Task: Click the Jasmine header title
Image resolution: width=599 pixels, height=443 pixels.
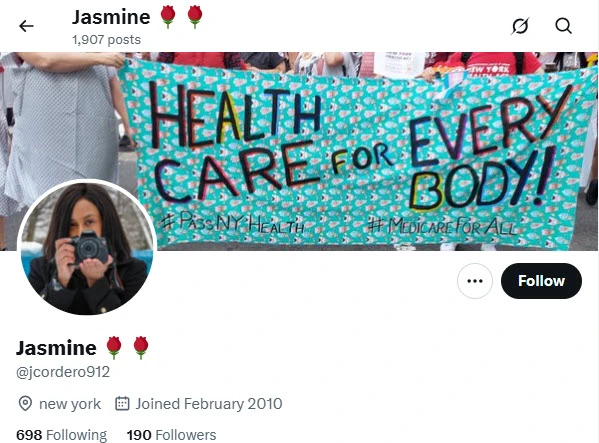Action: point(111,18)
